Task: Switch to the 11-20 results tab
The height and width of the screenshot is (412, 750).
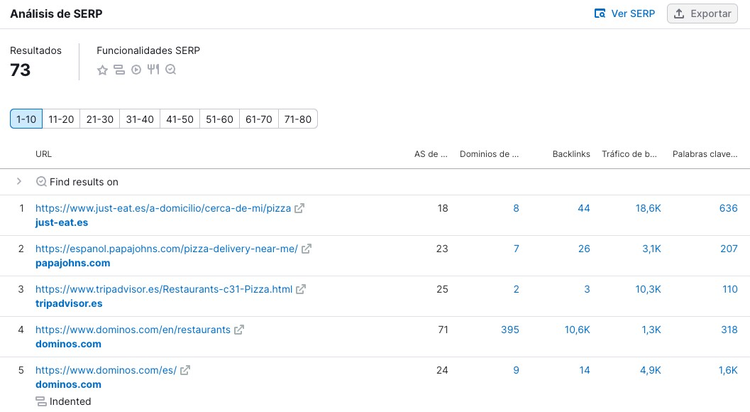Action: pos(61,119)
